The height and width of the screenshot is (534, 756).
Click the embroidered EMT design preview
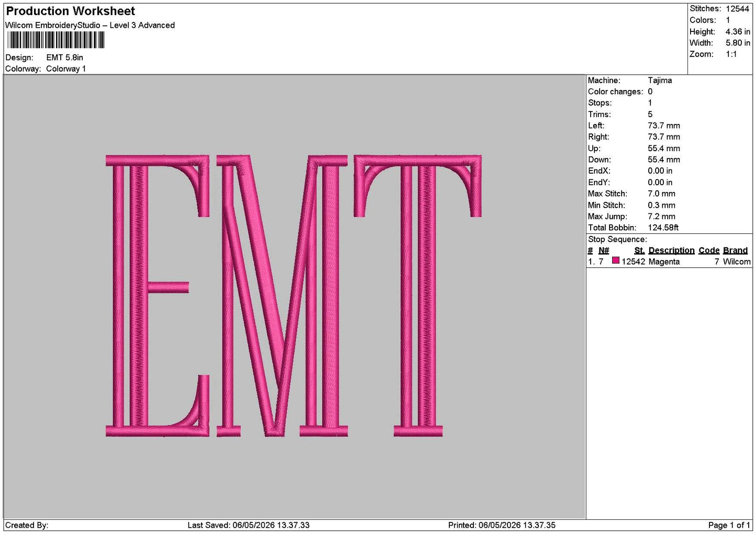click(294, 296)
